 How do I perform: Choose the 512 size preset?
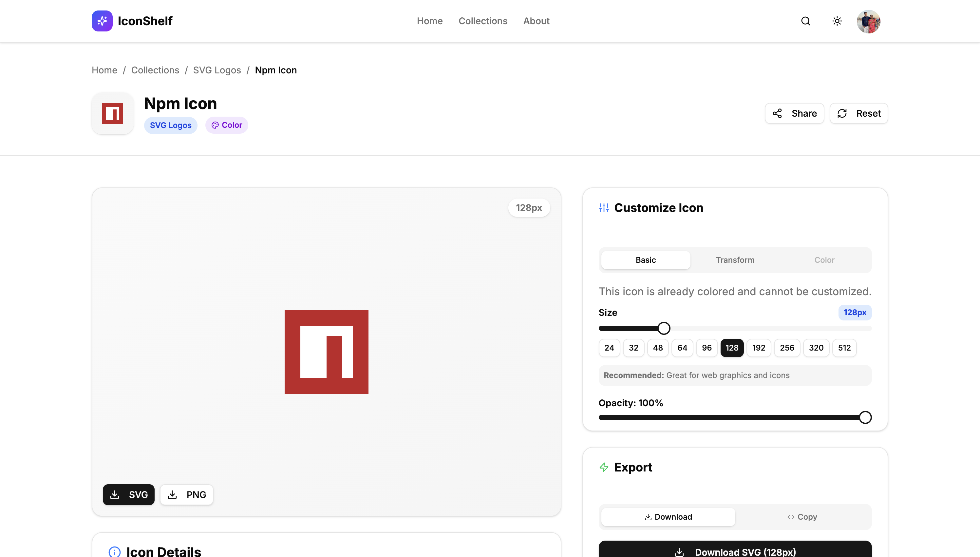click(x=844, y=348)
